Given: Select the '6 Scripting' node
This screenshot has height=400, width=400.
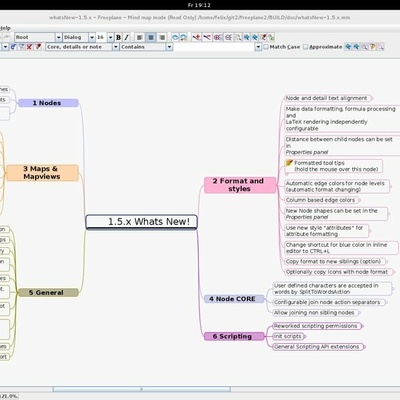Looking at the screenshot, I should (x=234, y=336).
